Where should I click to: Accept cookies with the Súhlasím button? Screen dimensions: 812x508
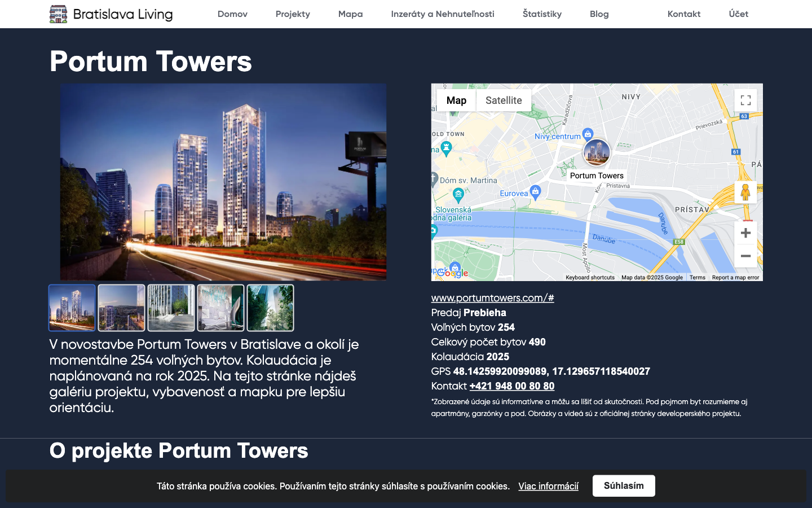(x=623, y=485)
